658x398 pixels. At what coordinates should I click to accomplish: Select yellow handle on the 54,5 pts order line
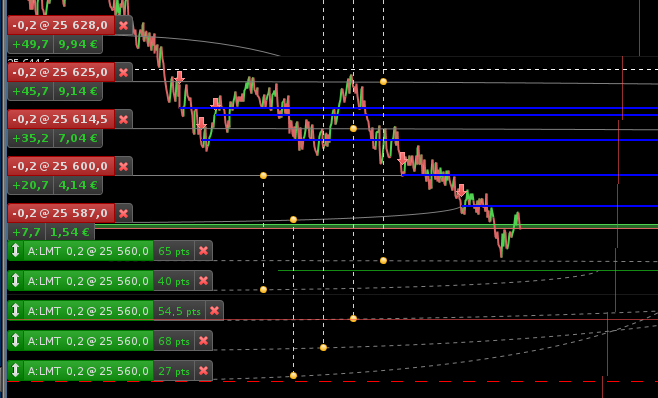[x=353, y=319]
